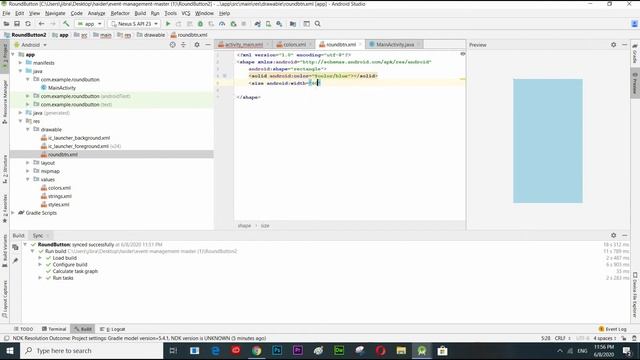Open the AVD Manager icon
Screen dimensions: 640x360
tap(269, 24)
